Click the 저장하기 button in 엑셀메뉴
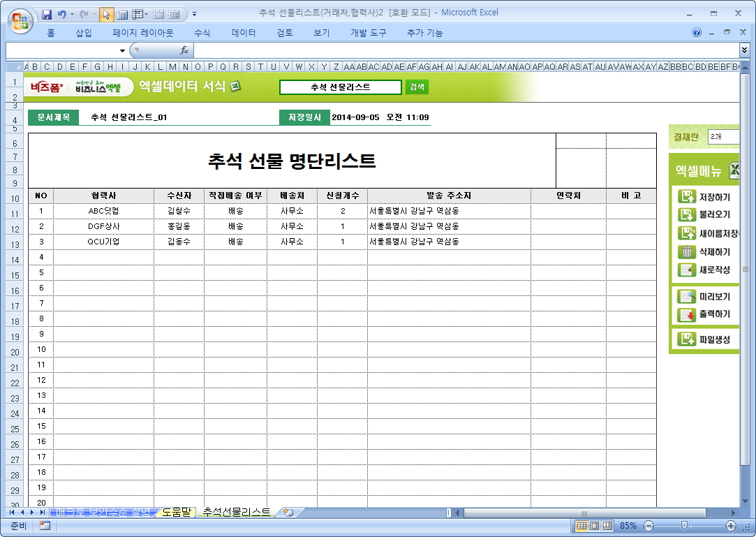The width and height of the screenshot is (756, 537). 706,197
